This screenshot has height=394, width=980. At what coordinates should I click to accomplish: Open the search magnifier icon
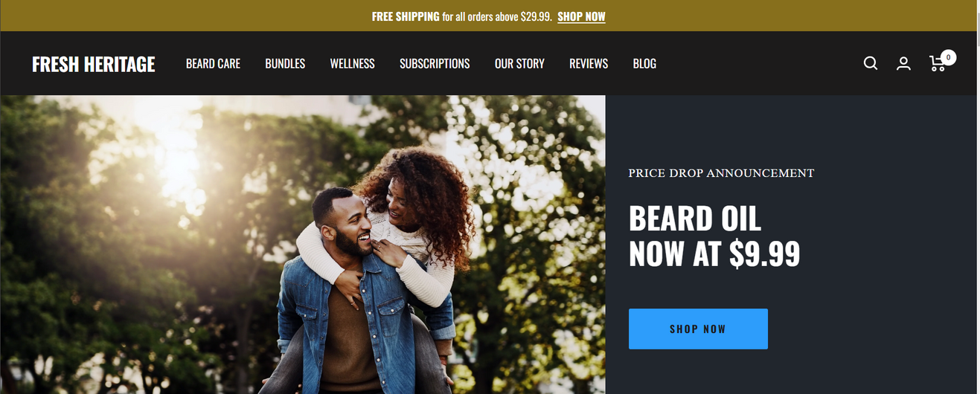click(871, 63)
